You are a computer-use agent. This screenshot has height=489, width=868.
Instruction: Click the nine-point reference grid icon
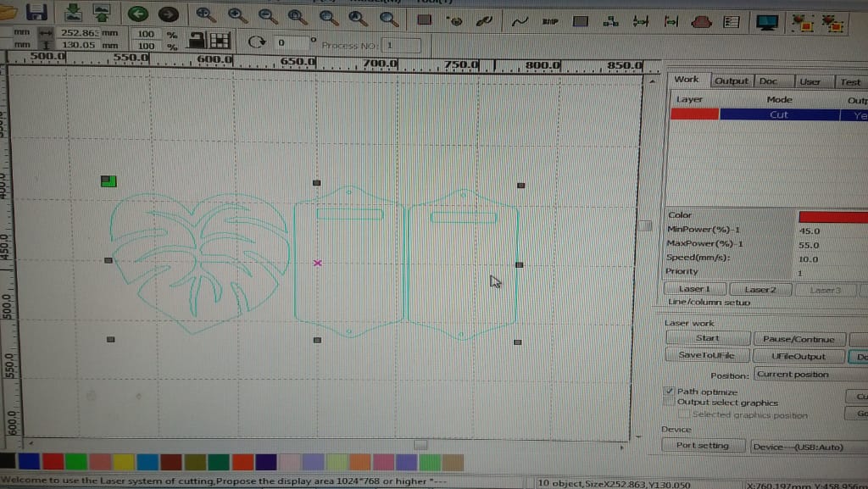pos(220,41)
